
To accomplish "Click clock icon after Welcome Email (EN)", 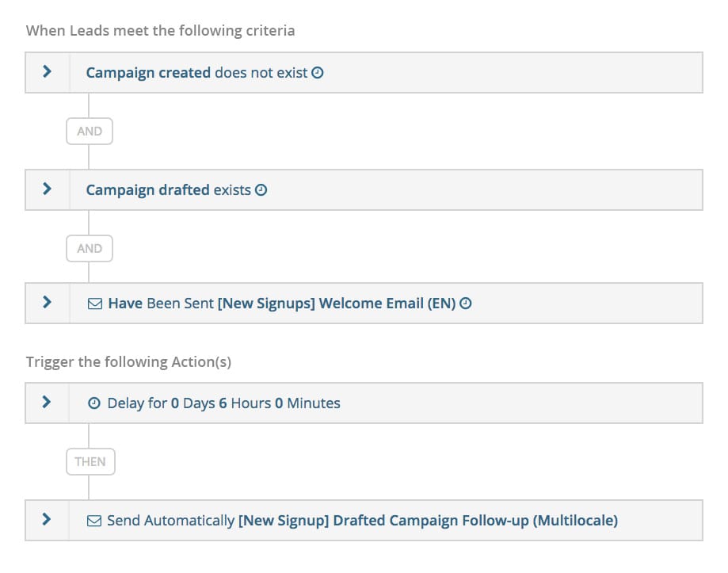I will point(466,304).
